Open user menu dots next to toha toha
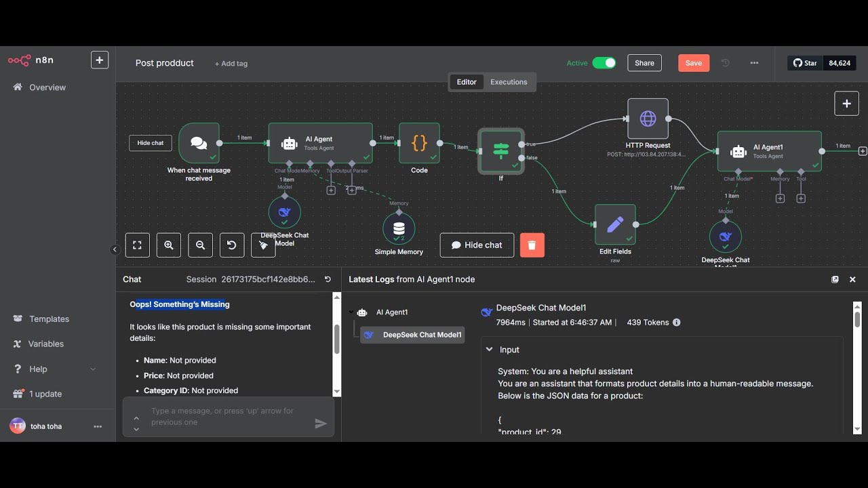This screenshot has height=488, width=868. click(98, 426)
